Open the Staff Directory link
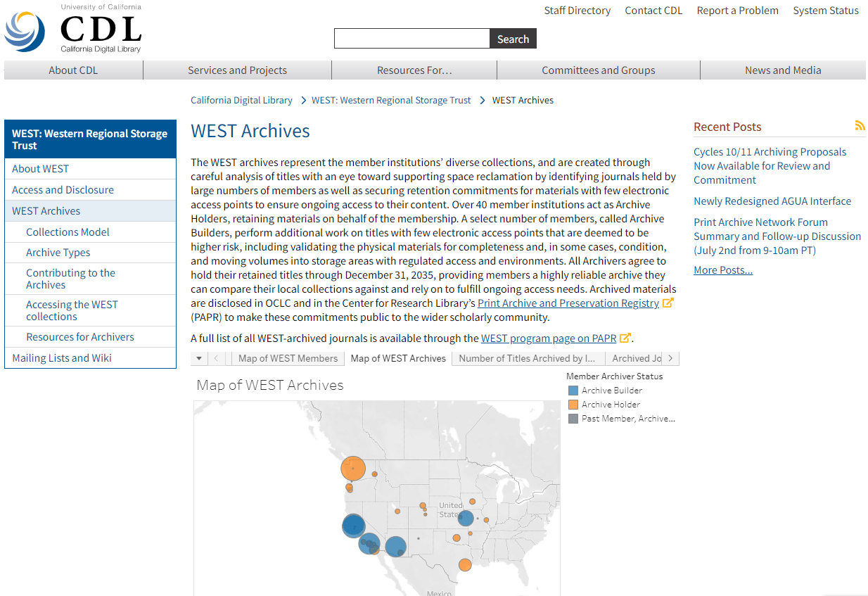Viewport: 868px width, 596px height. coord(577,11)
